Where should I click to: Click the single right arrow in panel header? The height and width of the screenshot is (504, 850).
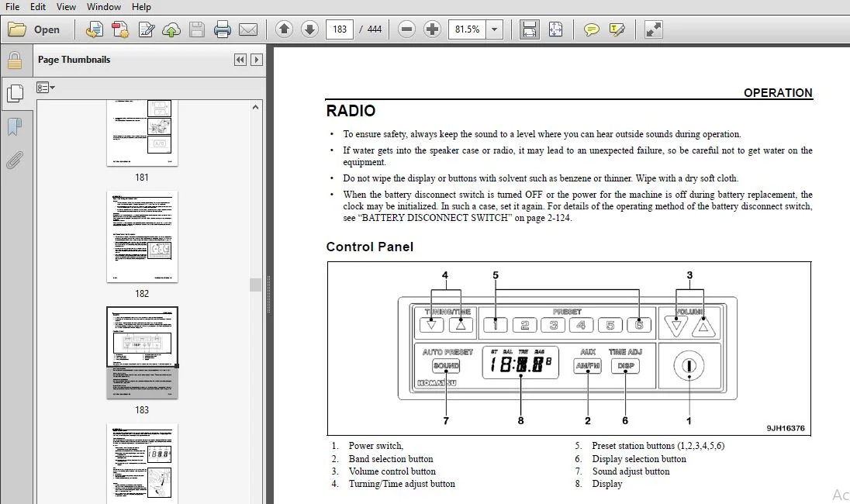[257, 60]
